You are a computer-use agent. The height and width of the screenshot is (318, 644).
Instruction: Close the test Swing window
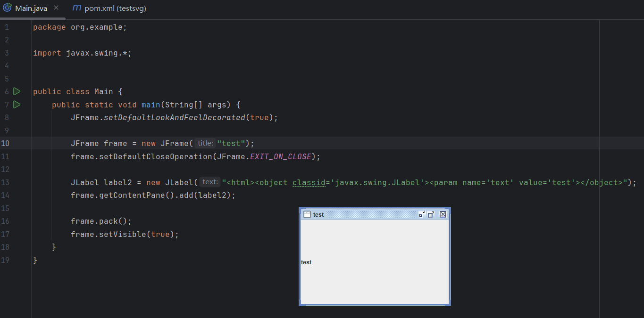[443, 214]
